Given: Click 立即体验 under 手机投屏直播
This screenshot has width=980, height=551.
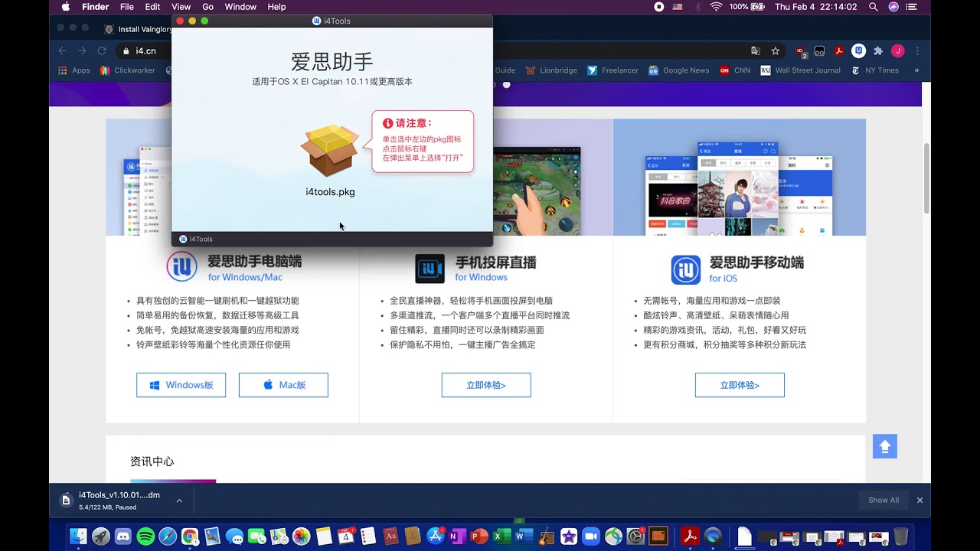Looking at the screenshot, I should coord(486,385).
